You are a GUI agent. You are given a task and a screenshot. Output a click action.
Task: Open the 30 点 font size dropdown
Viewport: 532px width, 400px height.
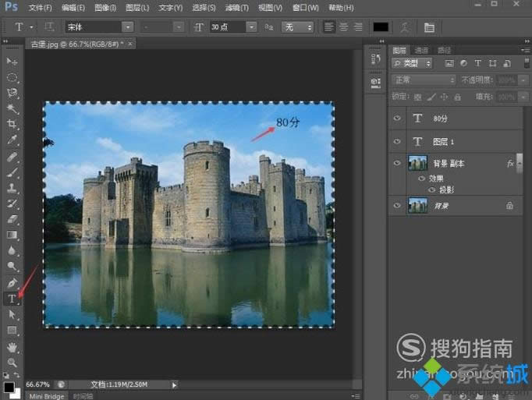click(251, 27)
